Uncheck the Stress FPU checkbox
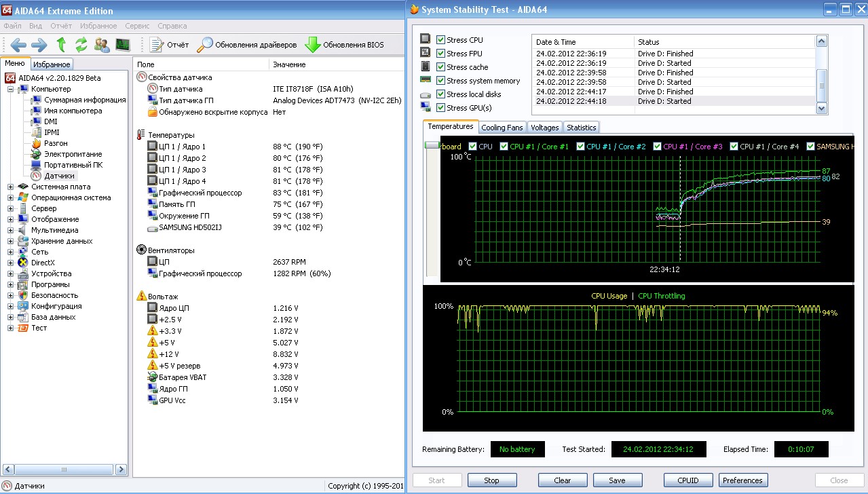This screenshot has height=494, width=868. (441, 54)
